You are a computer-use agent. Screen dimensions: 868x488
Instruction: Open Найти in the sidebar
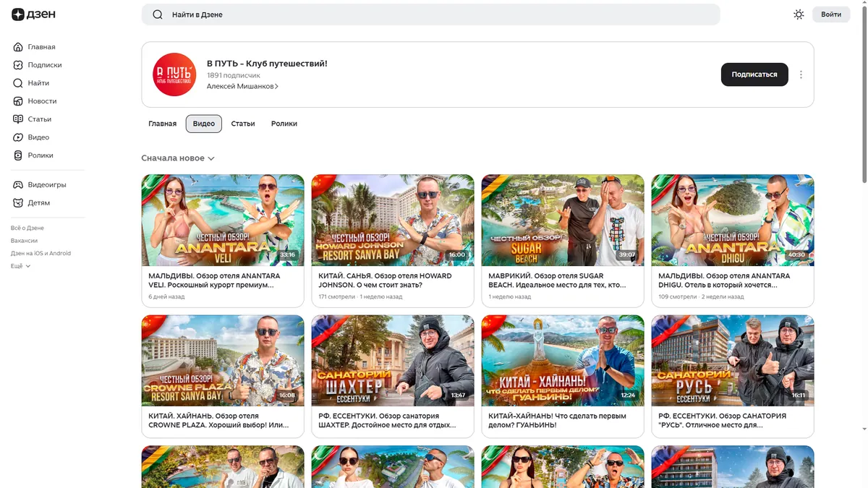click(32, 83)
